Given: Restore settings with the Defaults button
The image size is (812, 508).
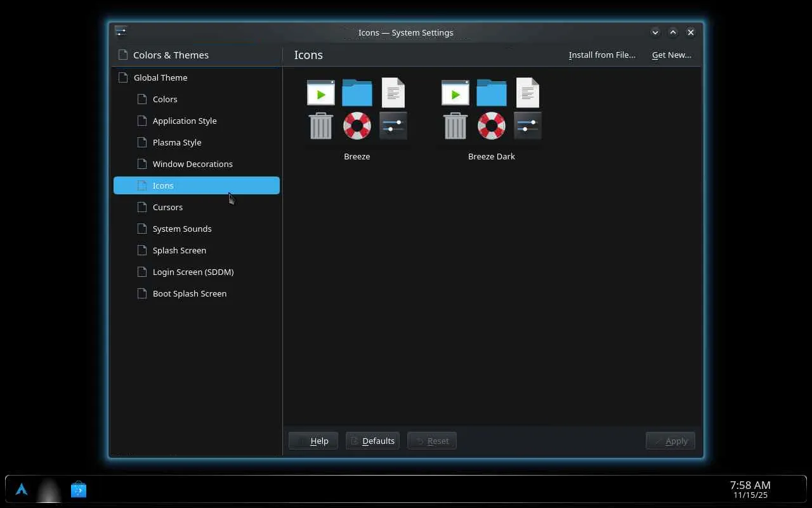Looking at the screenshot, I should click(372, 441).
